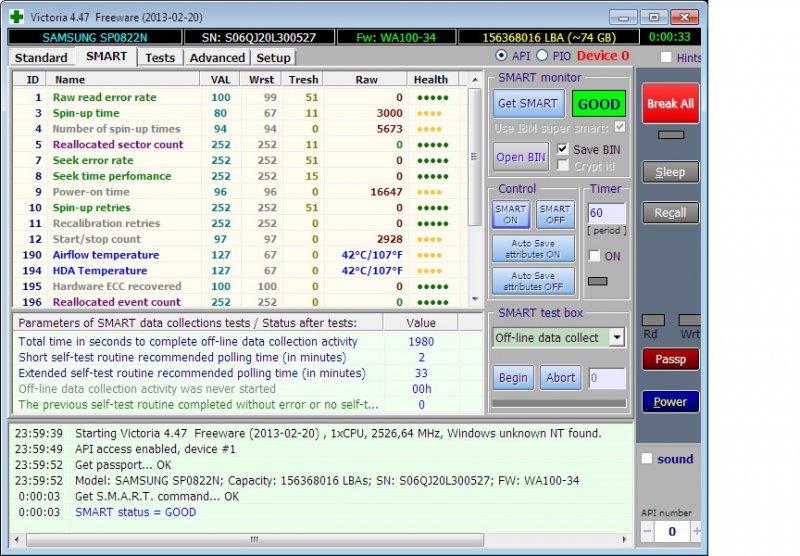This screenshot has height=556, width=800.
Task: Click the Get SMART button
Action: coord(528,104)
